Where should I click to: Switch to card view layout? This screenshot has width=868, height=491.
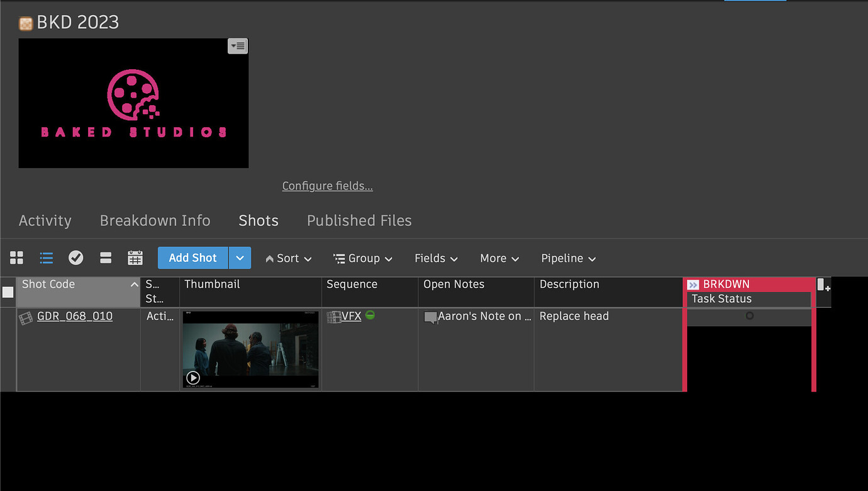106,258
